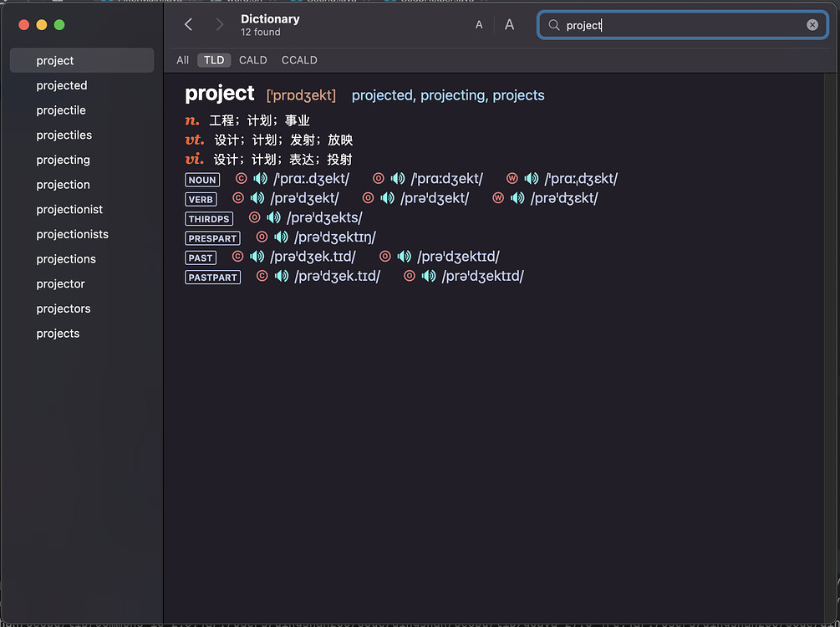Screen dimensions: 840x627
Task: Play the PRESPART pronunciation audio
Action: tap(282, 237)
